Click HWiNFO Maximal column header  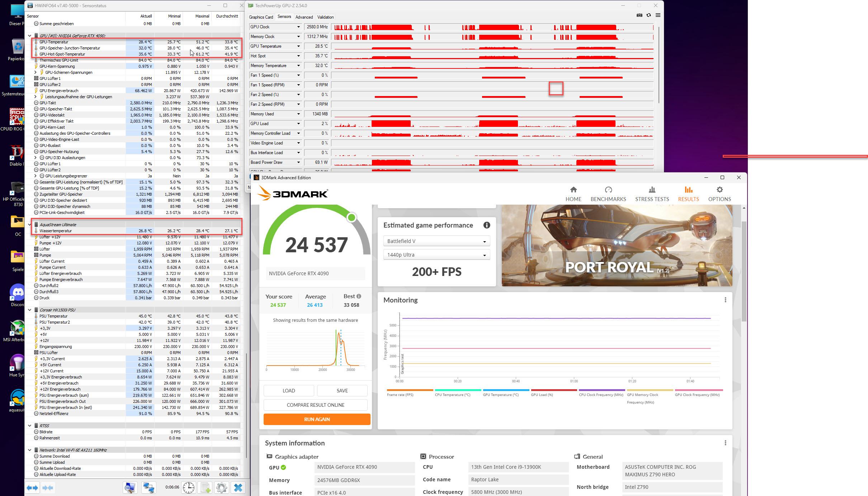pyautogui.click(x=197, y=16)
